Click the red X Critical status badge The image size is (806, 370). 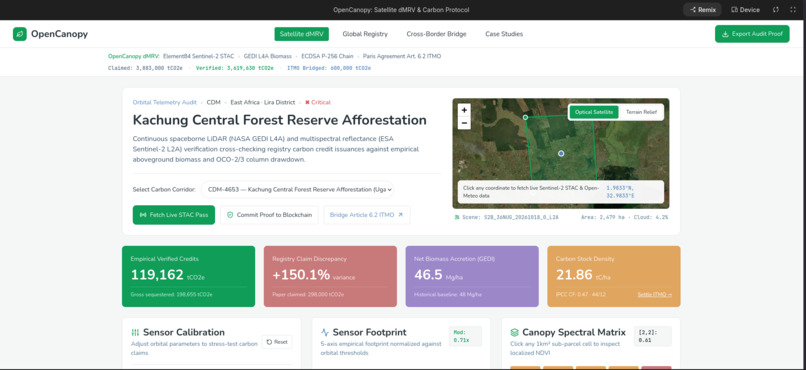(318, 102)
